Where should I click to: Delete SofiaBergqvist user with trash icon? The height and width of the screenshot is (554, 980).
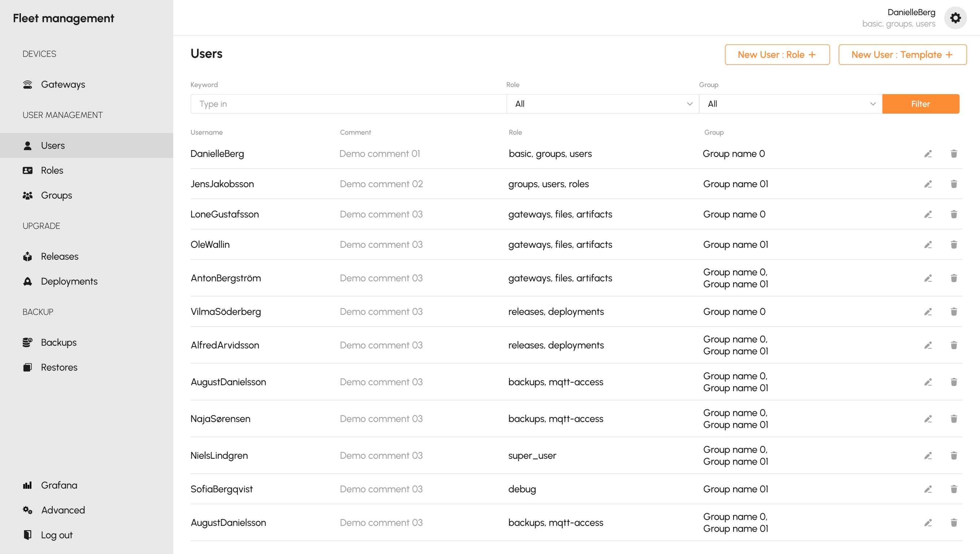[x=954, y=489]
